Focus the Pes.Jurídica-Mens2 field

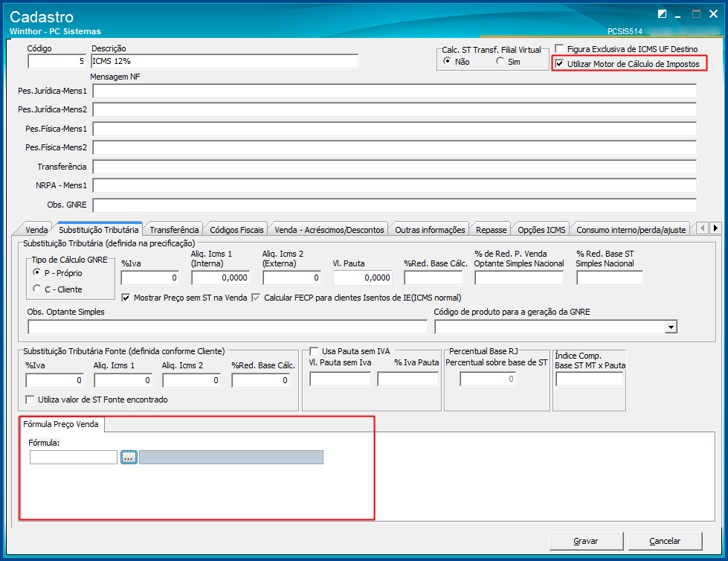pyautogui.click(x=395, y=109)
